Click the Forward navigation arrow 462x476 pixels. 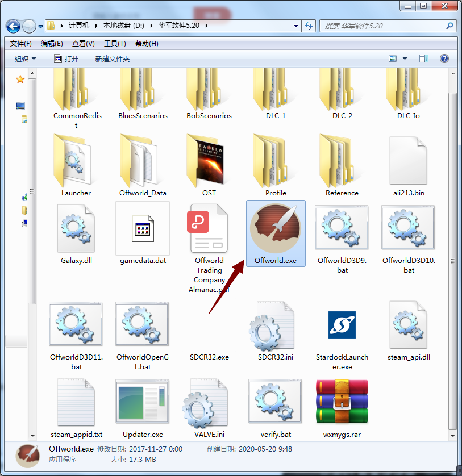(x=29, y=26)
